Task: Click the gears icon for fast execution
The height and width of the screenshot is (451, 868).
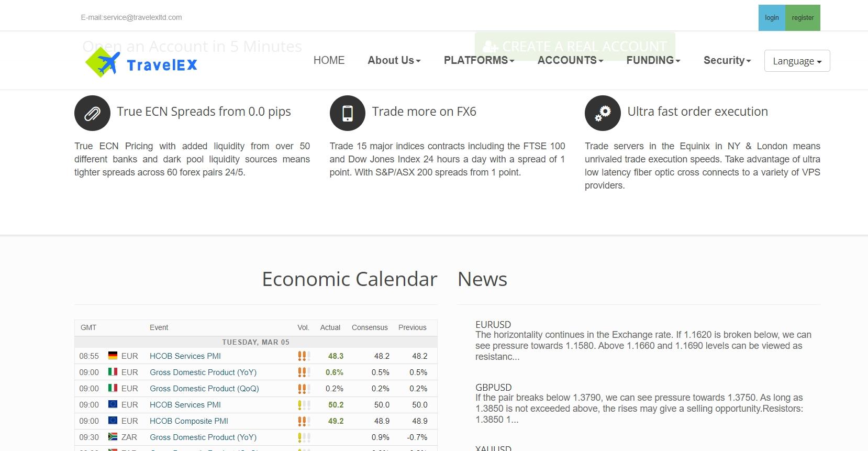Action: pyautogui.click(x=603, y=113)
